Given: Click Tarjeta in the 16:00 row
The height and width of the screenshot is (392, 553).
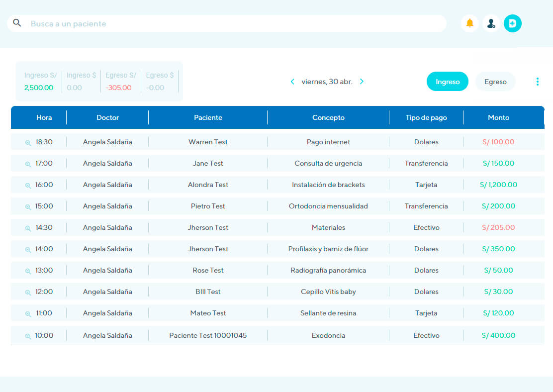Looking at the screenshot, I should click(x=426, y=185).
